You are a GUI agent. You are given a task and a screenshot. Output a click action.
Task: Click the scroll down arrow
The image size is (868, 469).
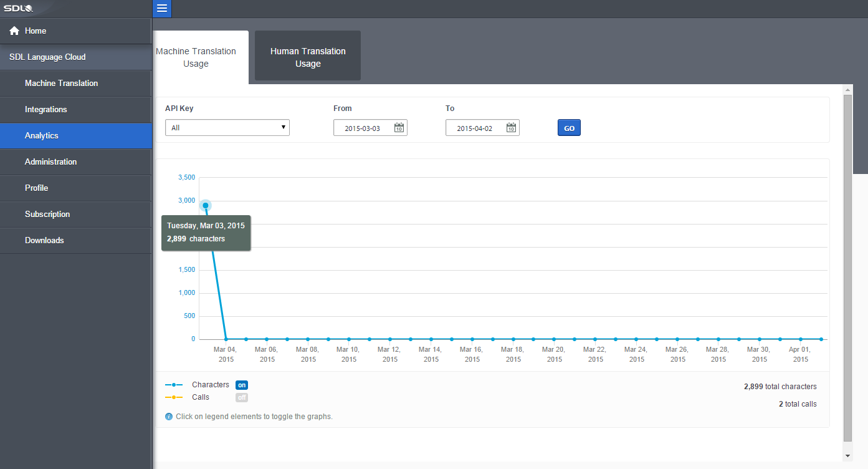click(847, 456)
